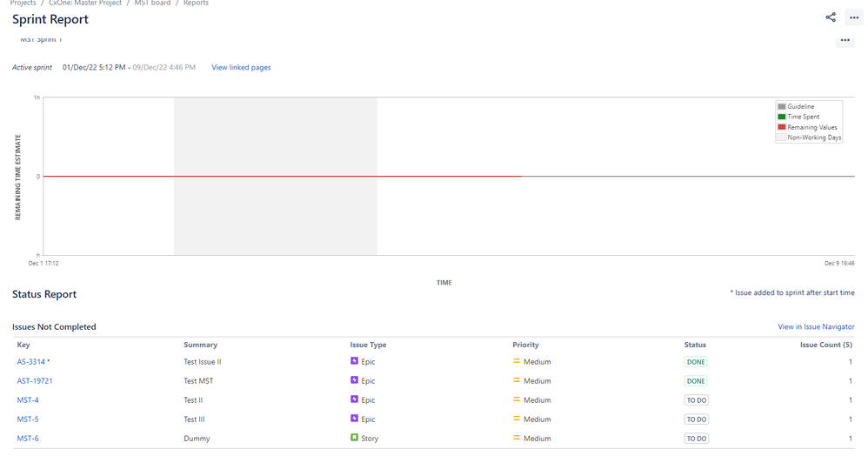
Task: Open issue MST-5
Action: tap(28, 419)
